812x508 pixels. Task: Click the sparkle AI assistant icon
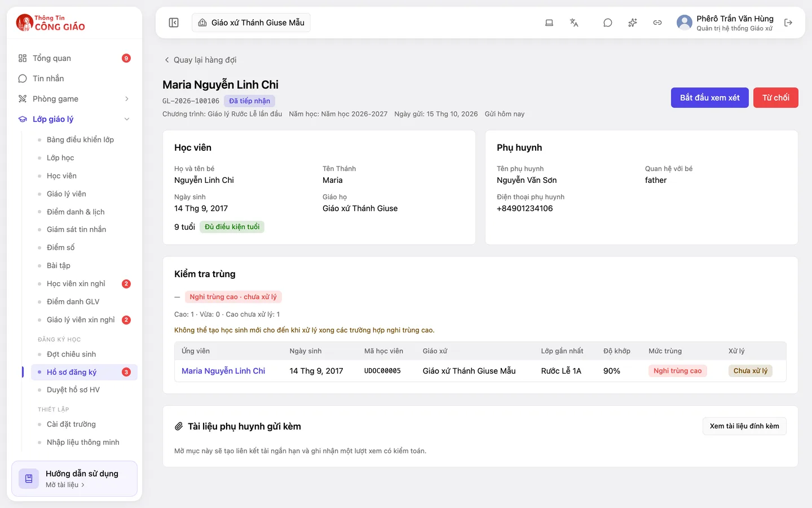633,23
